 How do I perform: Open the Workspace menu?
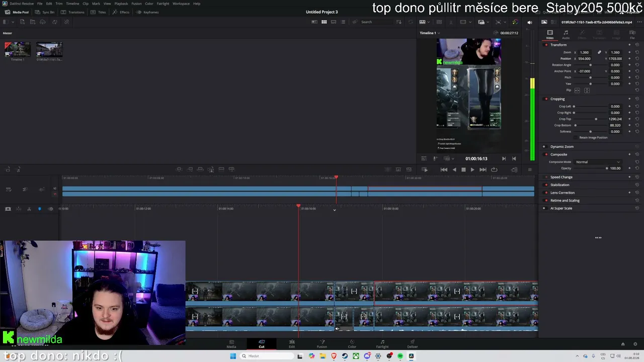click(x=181, y=4)
